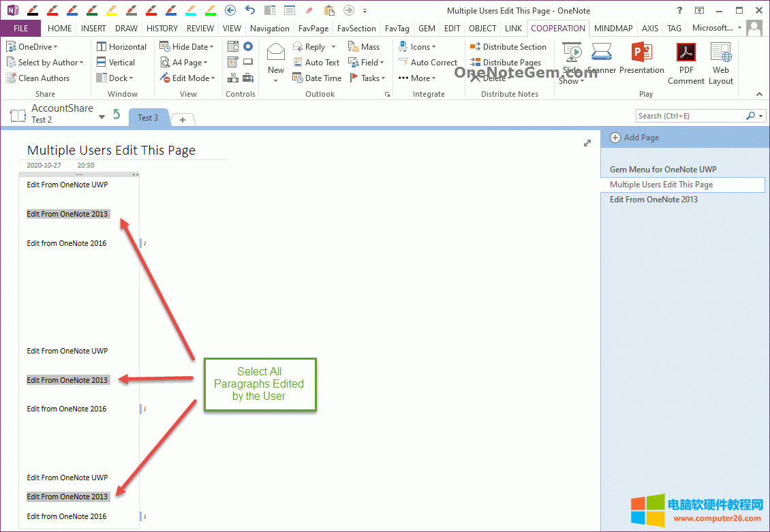Open the FILE tab
The image size is (770, 532).
(20, 29)
